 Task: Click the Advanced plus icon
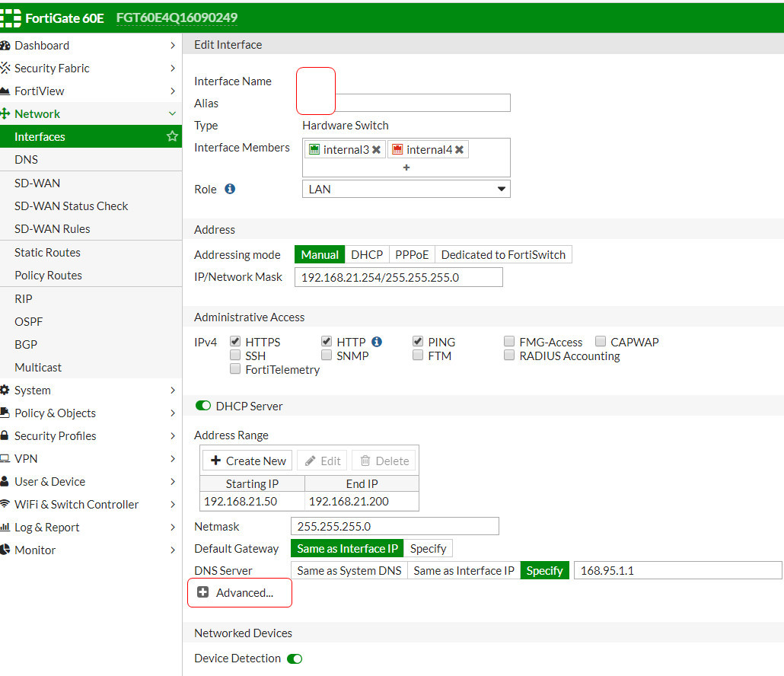pyautogui.click(x=203, y=592)
